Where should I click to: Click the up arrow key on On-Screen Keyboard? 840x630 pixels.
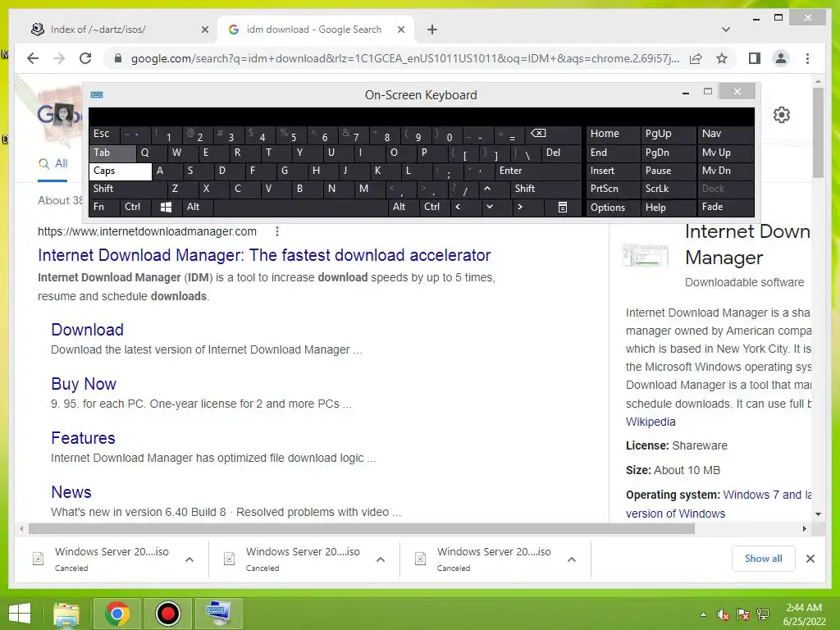coord(487,189)
